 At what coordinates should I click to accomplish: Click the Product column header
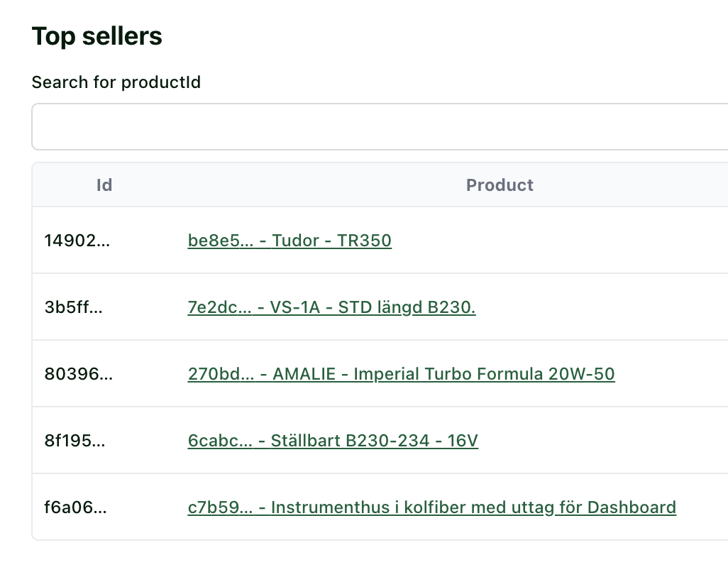[x=500, y=185]
